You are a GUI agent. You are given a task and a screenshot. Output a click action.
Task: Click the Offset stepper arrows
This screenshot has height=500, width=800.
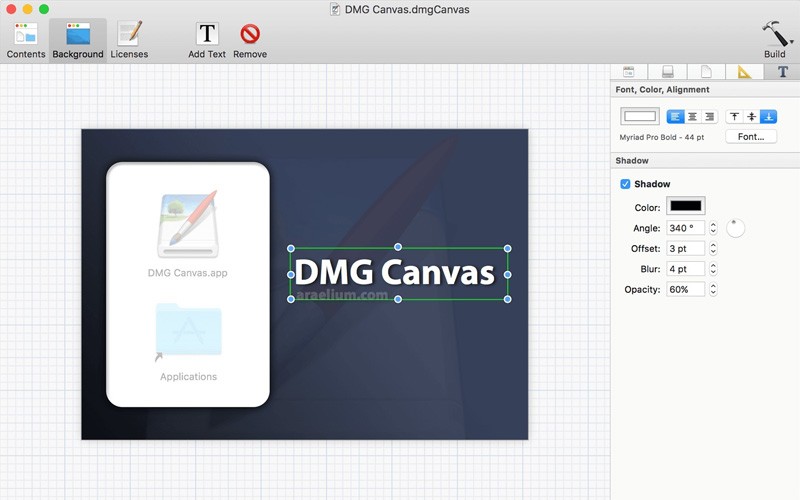pyautogui.click(x=713, y=248)
